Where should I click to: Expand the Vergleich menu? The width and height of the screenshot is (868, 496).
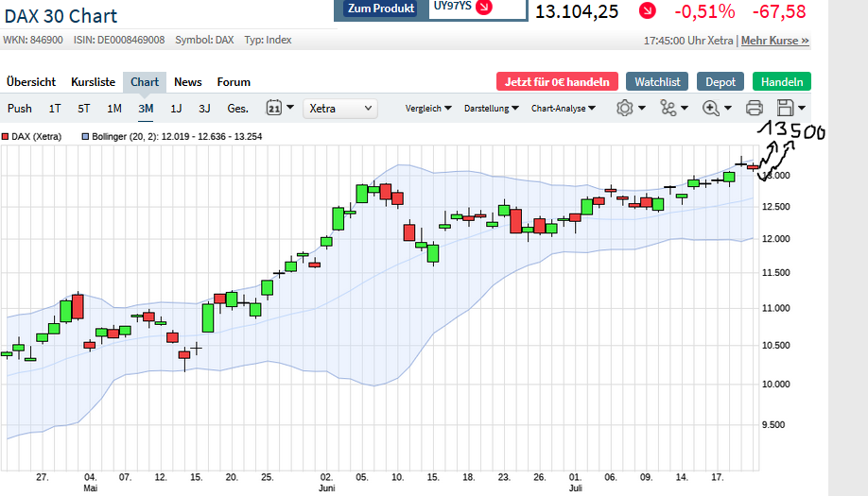428,109
